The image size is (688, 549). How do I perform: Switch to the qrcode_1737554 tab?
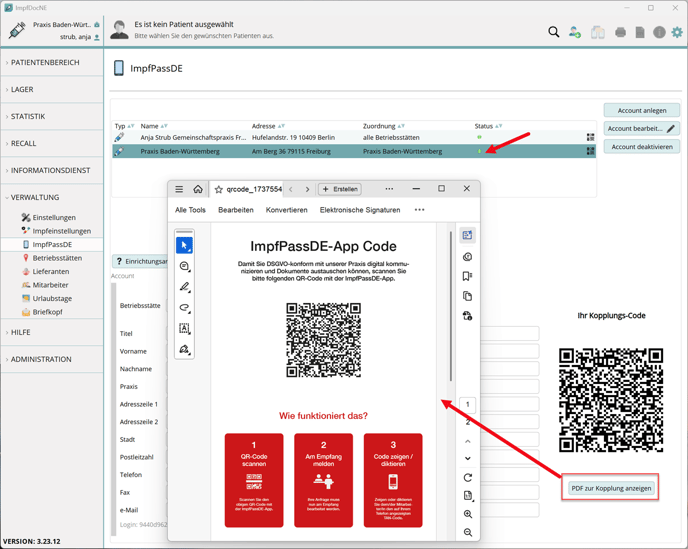[x=247, y=189]
